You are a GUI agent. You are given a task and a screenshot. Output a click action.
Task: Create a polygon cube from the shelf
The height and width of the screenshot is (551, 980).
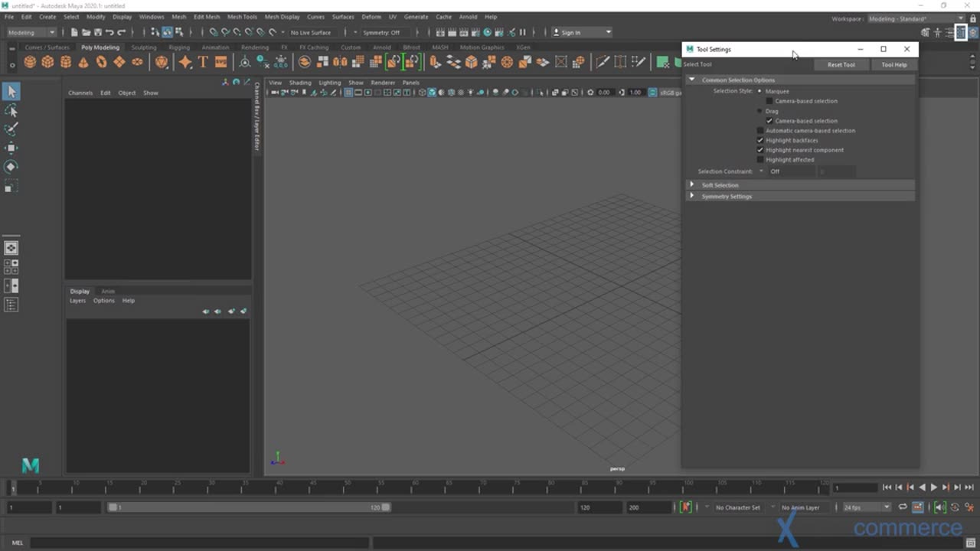[x=47, y=62]
